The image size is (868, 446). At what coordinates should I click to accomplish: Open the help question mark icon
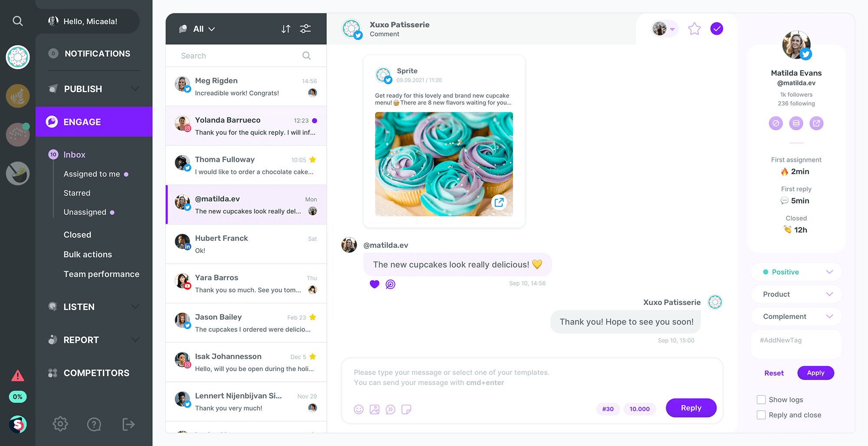(94, 424)
